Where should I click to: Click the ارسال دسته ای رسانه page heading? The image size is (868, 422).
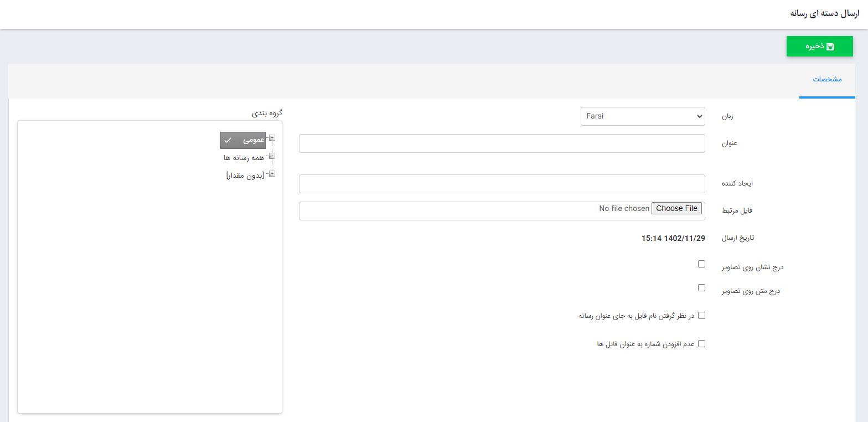coord(824,14)
